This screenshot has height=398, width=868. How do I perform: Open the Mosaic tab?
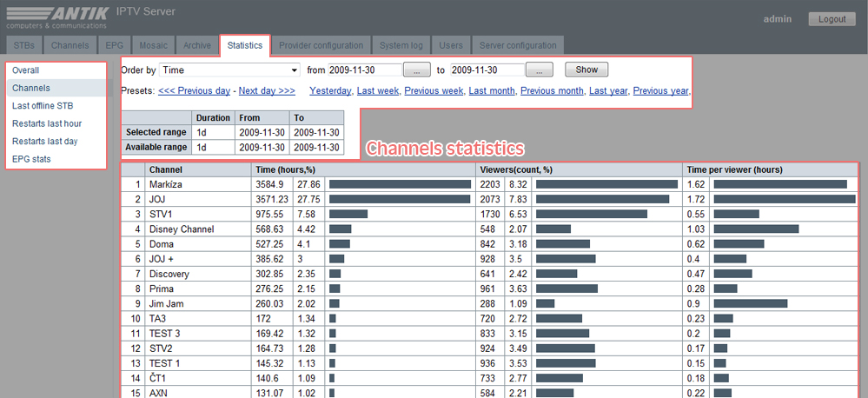(153, 45)
